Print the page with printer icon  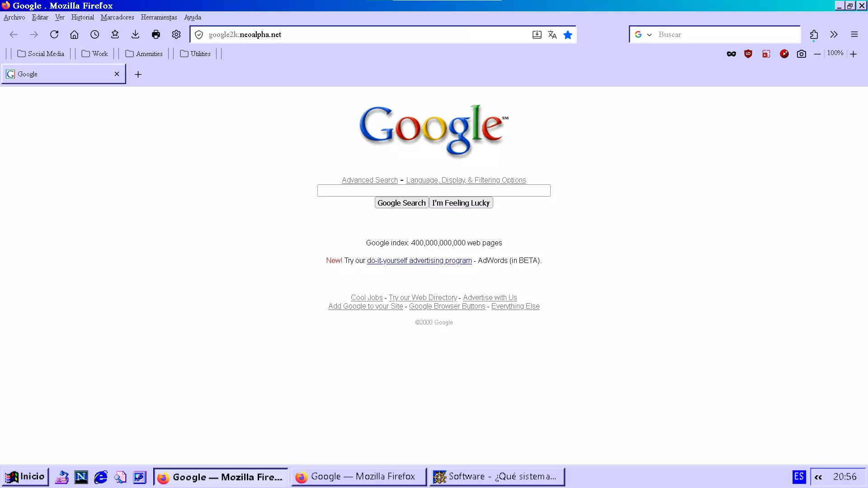coord(156,34)
